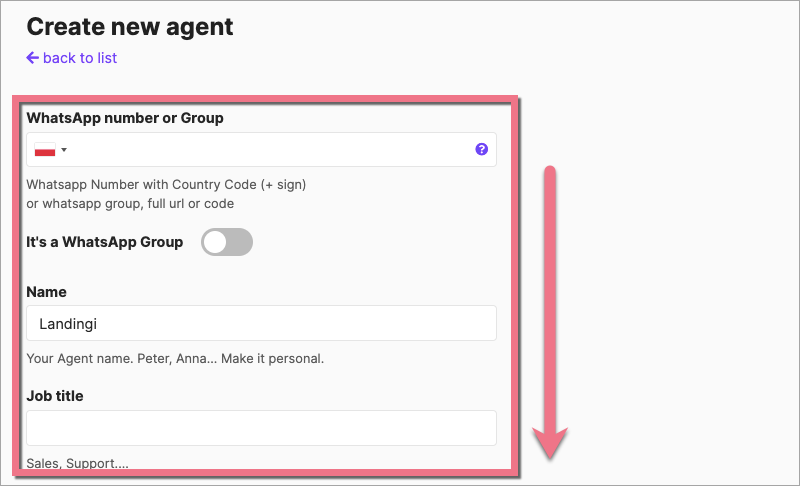
Task: Click the purple help question mark icon
Action: point(481,150)
